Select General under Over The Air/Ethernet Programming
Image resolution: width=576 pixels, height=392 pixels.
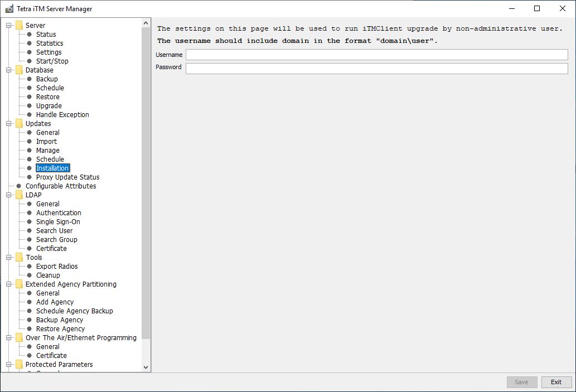pos(48,346)
